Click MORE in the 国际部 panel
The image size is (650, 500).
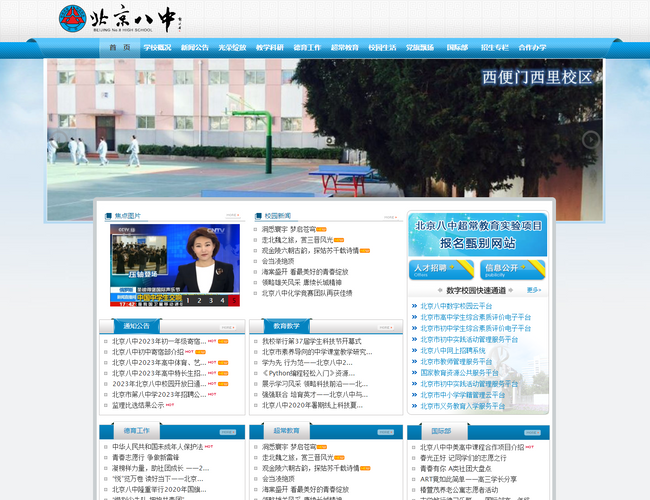pyautogui.click(x=532, y=432)
